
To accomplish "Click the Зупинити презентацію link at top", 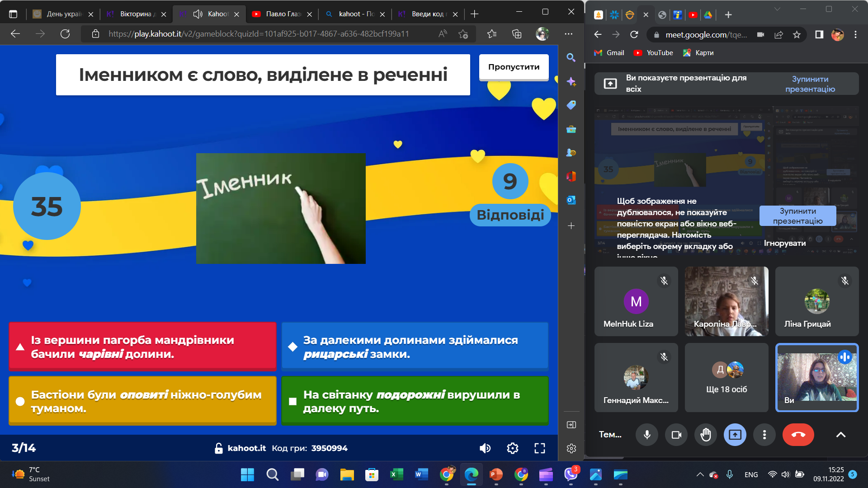I will point(810,84).
